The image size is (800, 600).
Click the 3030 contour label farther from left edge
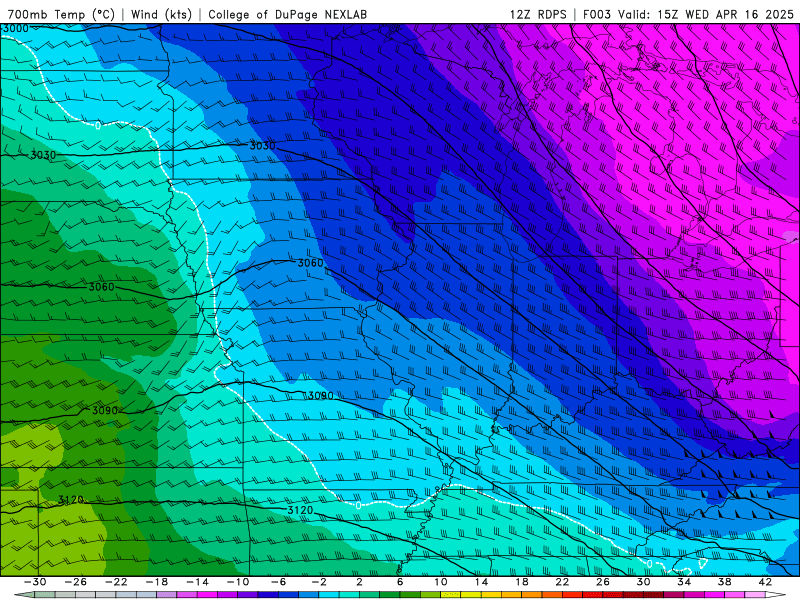pyautogui.click(x=262, y=146)
